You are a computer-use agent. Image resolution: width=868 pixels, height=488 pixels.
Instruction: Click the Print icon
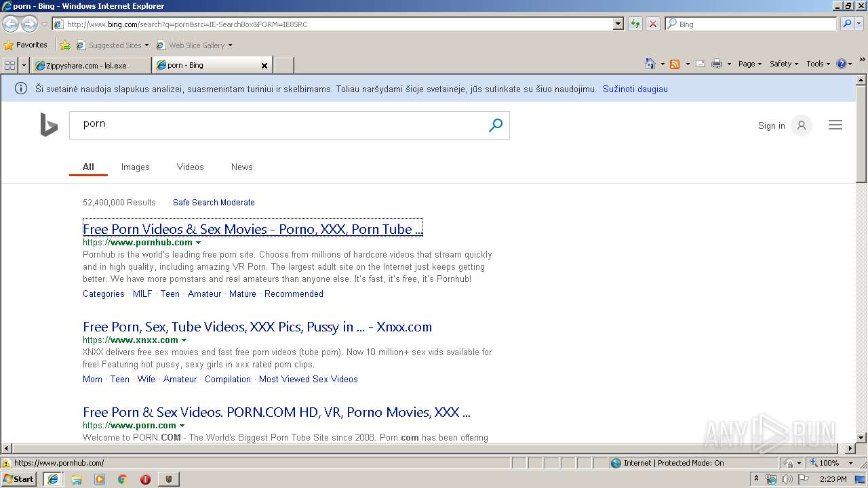717,64
